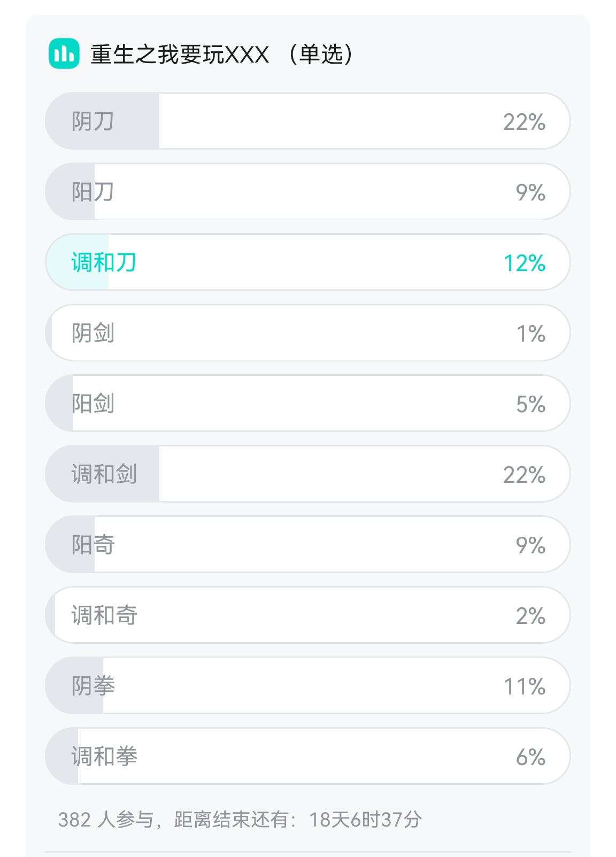This screenshot has height=857, width=616.
Task: Pick the 阳奇 poll option
Action: click(307, 545)
